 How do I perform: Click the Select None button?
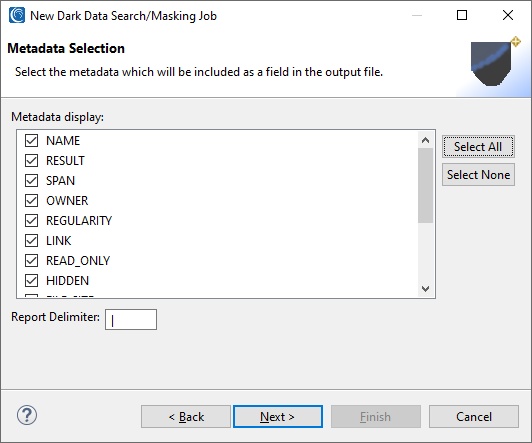pyautogui.click(x=478, y=175)
